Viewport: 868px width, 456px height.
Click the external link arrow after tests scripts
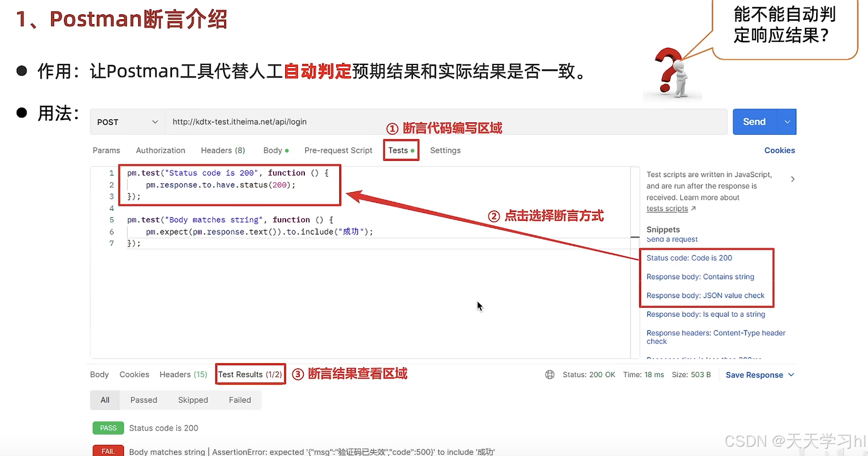coord(693,209)
